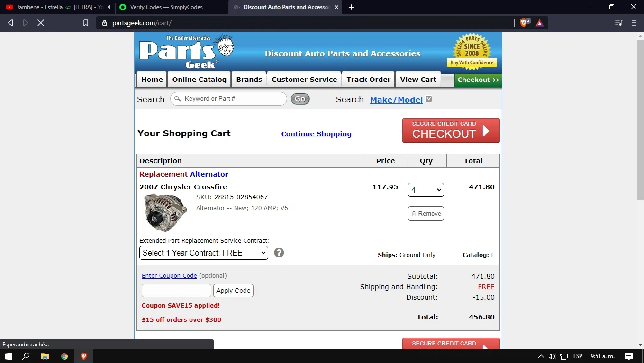Screen dimensions: 644x363
Task: Open the Track Order tab
Action: pos(368,80)
